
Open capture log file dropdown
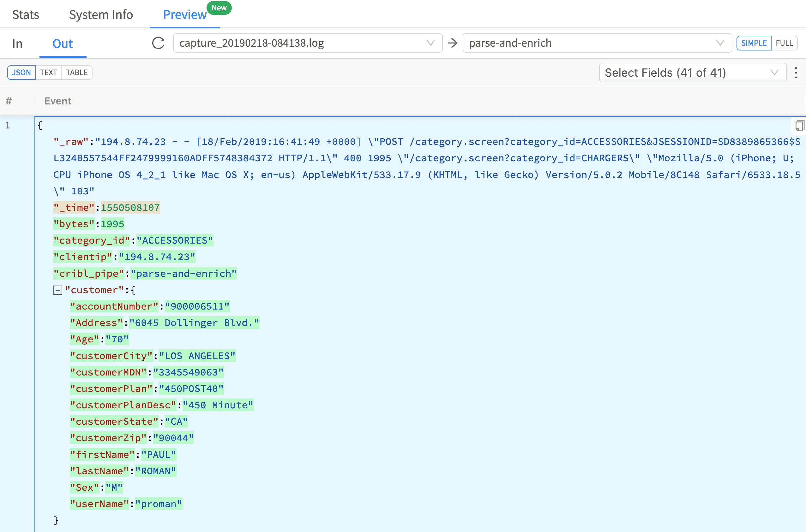(x=307, y=43)
